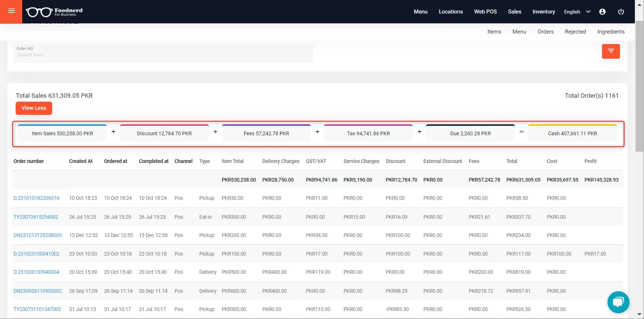Screen dimensions: 644x319
Task: Open order D.231020153940004
Action: coord(36,272)
